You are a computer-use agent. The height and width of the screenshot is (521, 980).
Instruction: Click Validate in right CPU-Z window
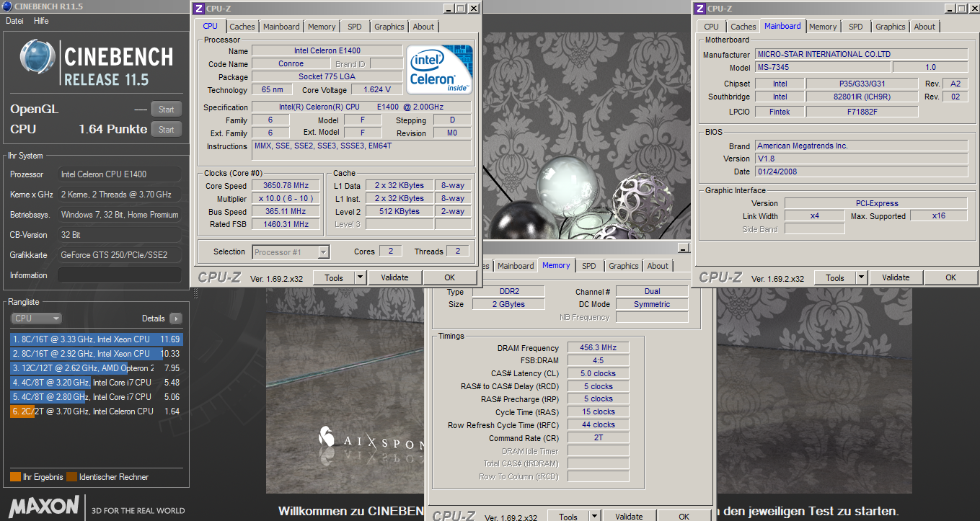click(x=896, y=277)
